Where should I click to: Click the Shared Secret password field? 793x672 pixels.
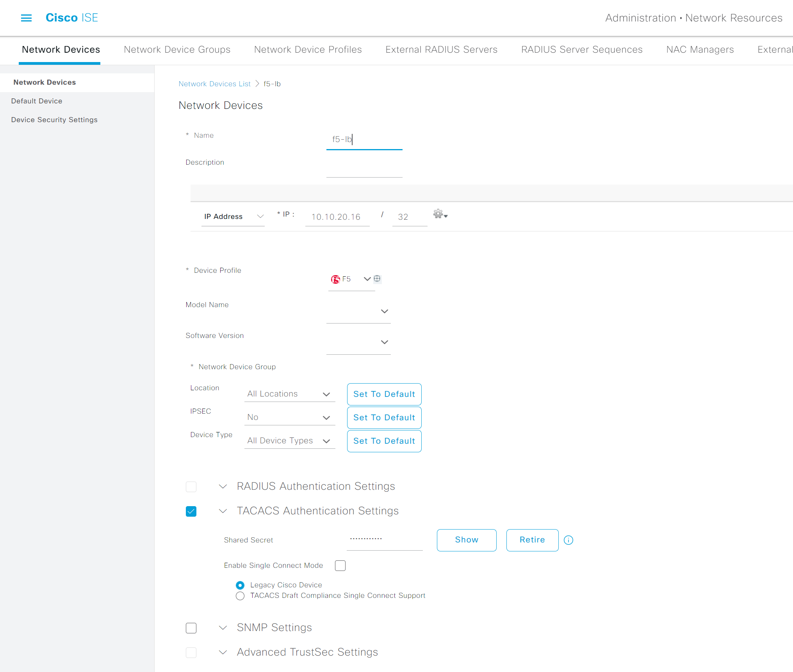[x=385, y=539]
